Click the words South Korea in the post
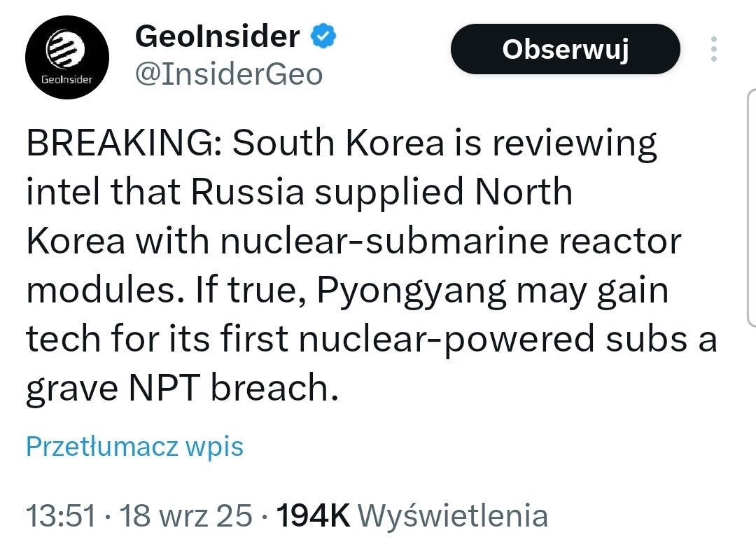756x549 pixels. tap(338, 144)
